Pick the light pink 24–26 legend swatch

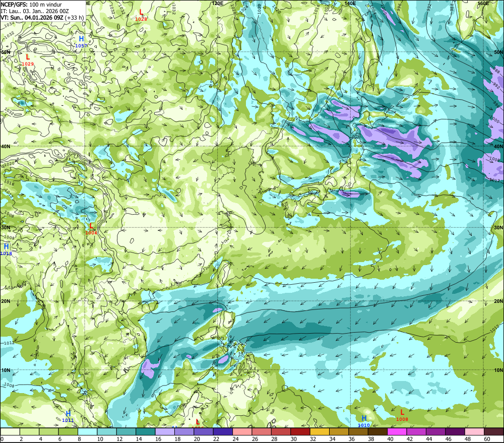tap(242, 431)
